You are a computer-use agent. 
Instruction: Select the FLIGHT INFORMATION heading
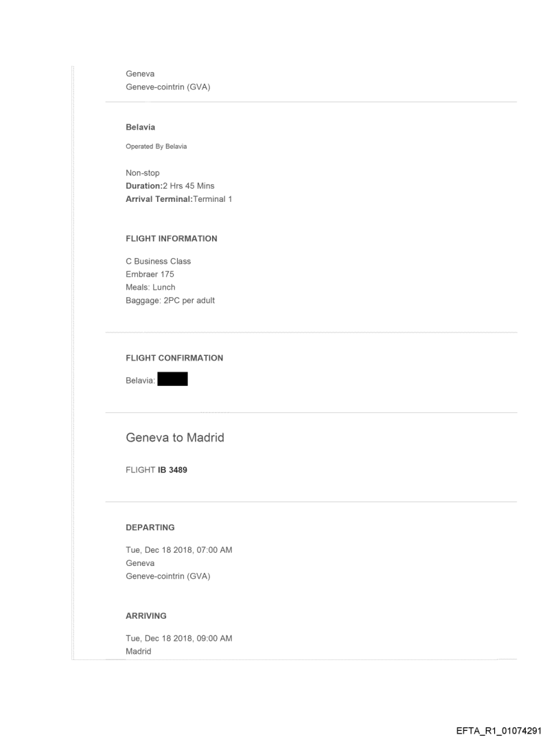[172, 238]
